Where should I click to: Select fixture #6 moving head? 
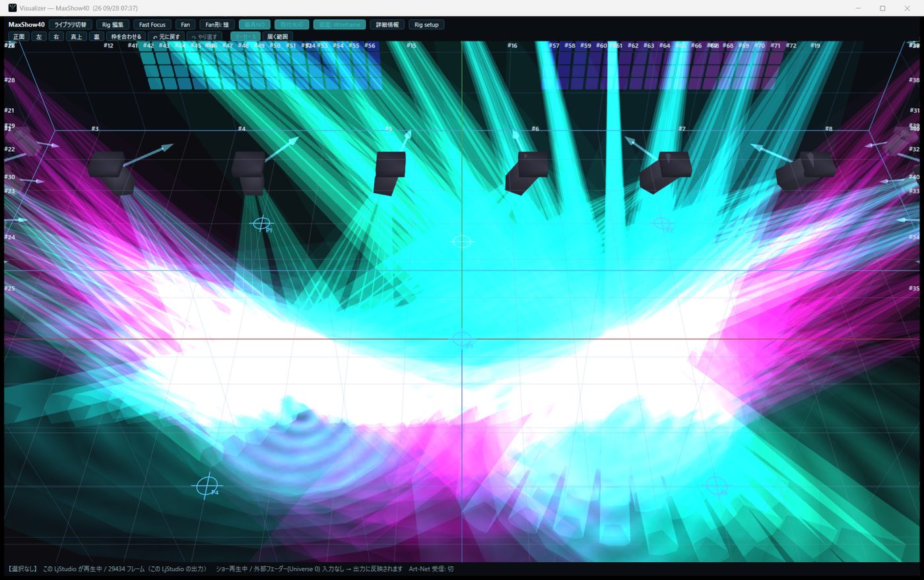click(527, 172)
